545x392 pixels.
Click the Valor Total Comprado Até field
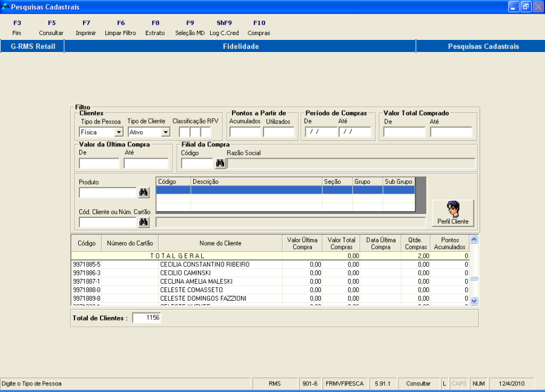(451, 132)
